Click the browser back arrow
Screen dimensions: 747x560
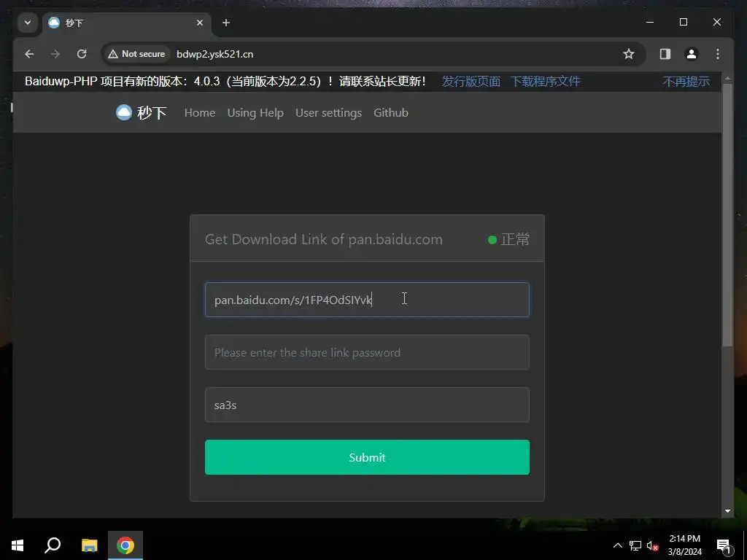29,54
